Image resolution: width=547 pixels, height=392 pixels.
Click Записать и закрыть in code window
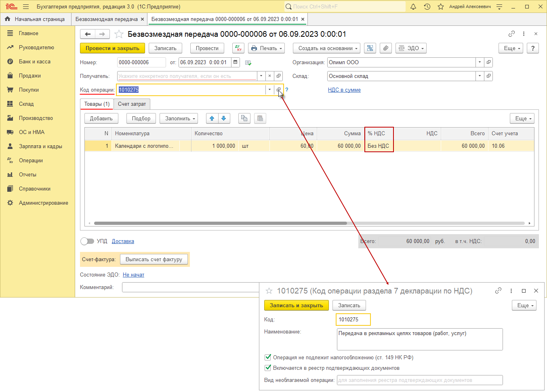pyautogui.click(x=297, y=305)
